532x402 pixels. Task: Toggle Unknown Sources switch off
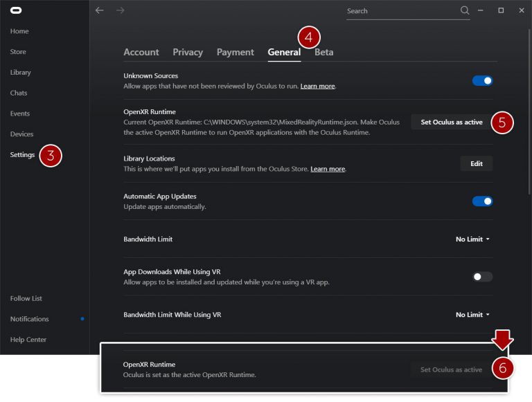tap(482, 81)
